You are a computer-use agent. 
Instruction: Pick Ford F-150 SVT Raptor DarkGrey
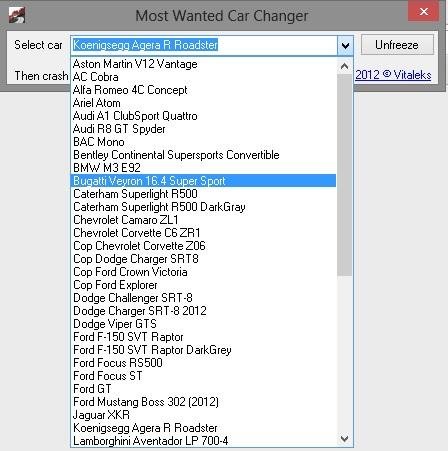coord(203,350)
